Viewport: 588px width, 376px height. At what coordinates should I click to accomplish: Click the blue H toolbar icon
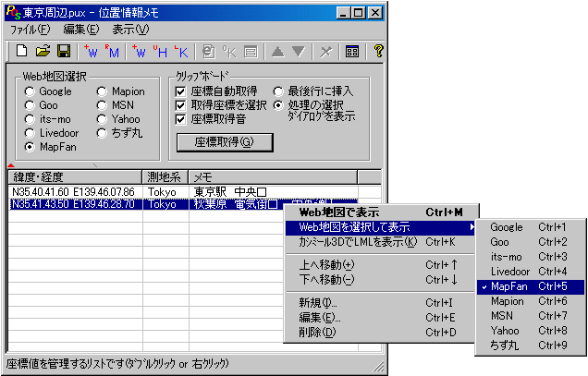tap(161, 51)
